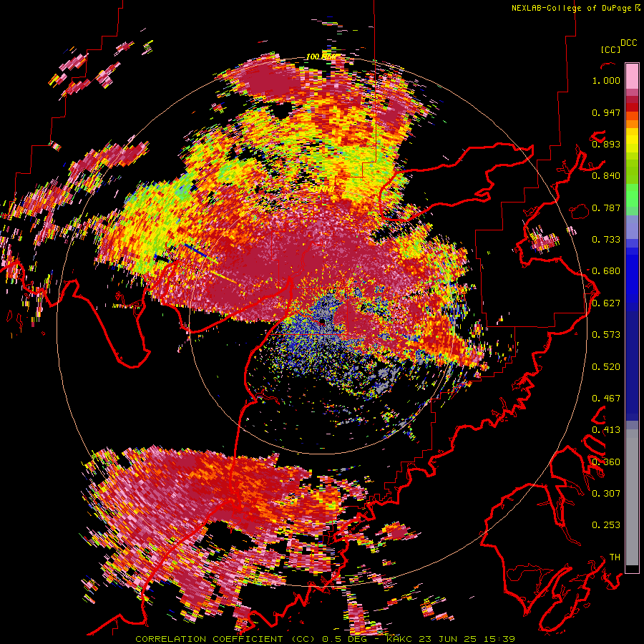Image resolution: width=644 pixels, height=644 pixels.
Task: Click the CORRELATION COEFFICIENT (CC) caption text
Action: pos(225,639)
